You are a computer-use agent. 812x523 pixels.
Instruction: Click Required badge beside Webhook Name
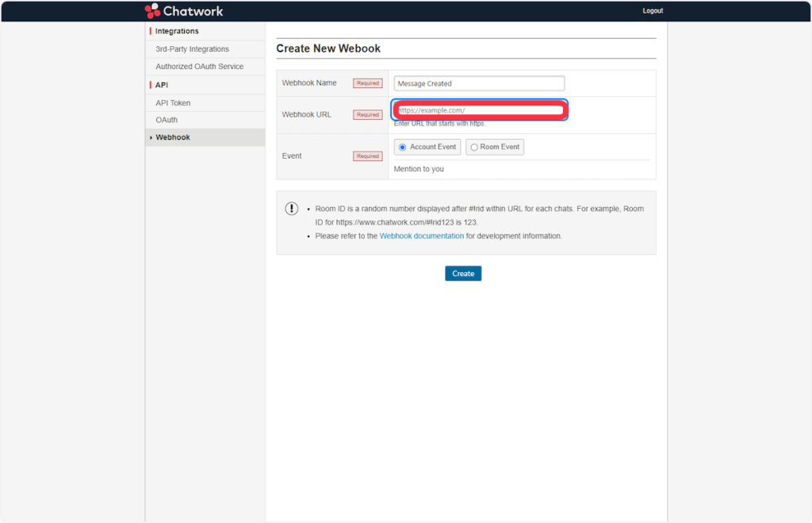tap(367, 83)
